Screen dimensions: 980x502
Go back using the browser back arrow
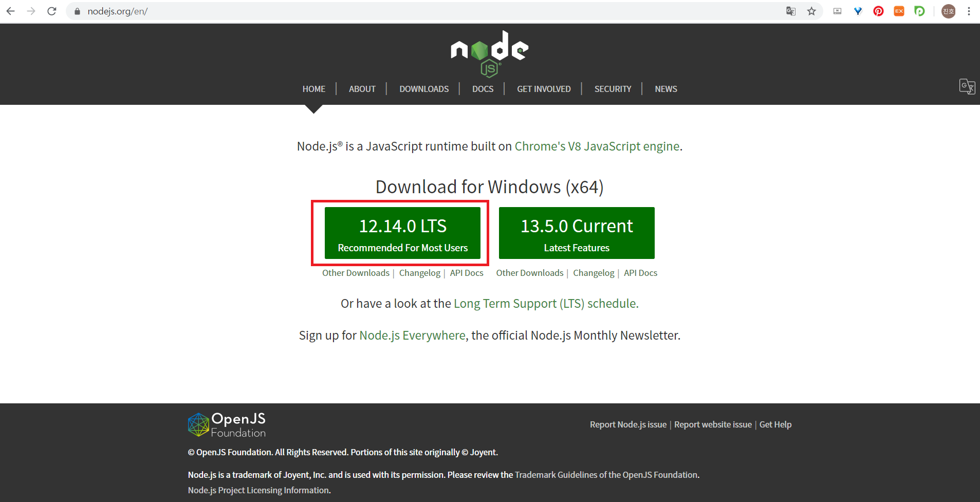pyautogui.click(x=10, y=11)
